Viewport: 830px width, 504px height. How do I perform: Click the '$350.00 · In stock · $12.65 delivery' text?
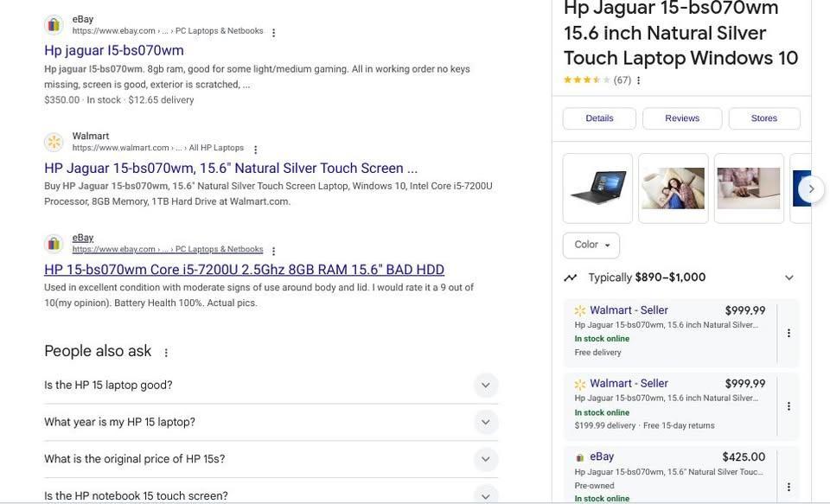119,100
